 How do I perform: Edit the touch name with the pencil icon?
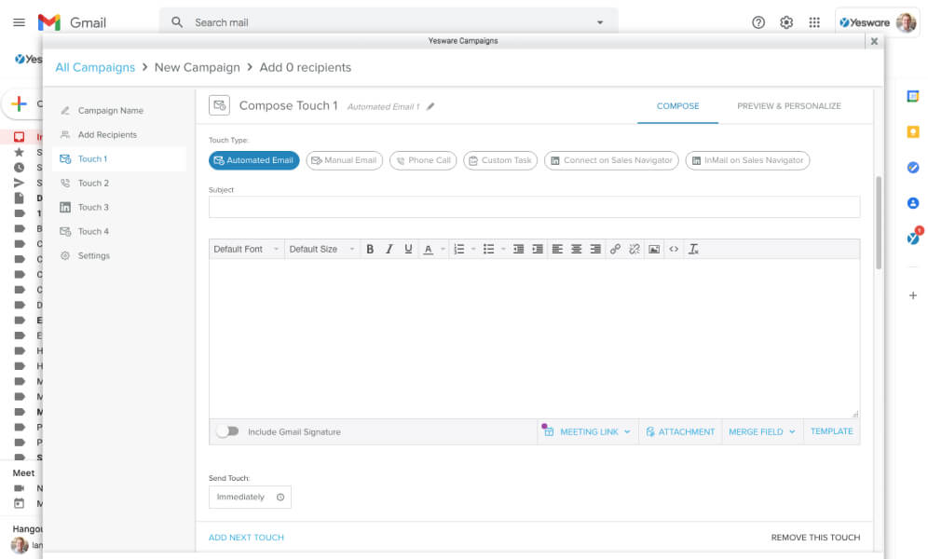point(430,106)
